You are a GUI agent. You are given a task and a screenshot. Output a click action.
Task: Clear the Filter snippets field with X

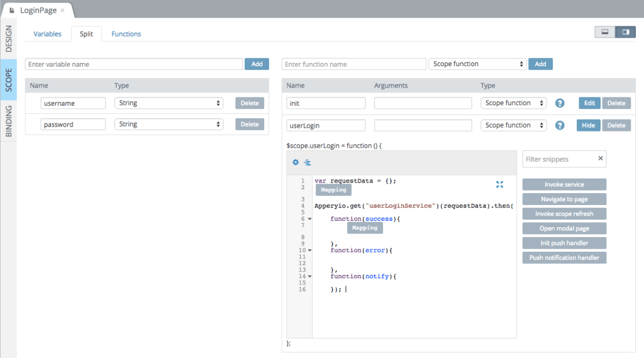pos(600,159)
